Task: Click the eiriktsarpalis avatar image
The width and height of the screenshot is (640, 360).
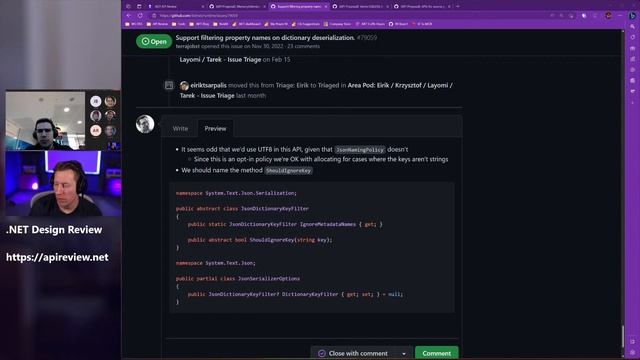Action: 184,85
